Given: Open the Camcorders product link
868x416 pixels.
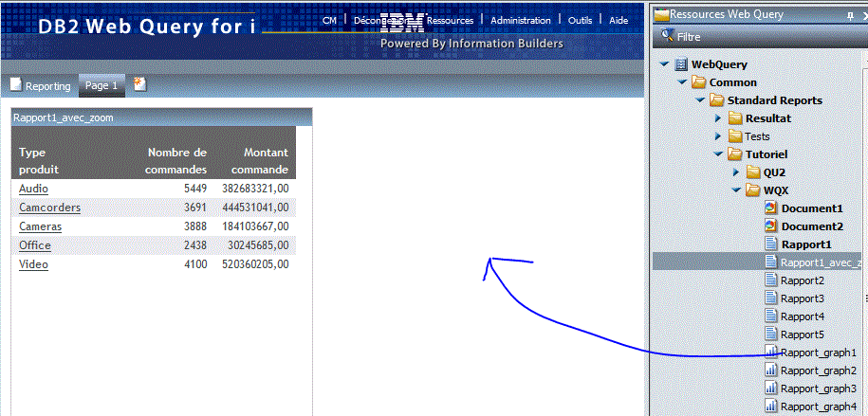Looking at the screenshot, I should click(x=50, y=208).
